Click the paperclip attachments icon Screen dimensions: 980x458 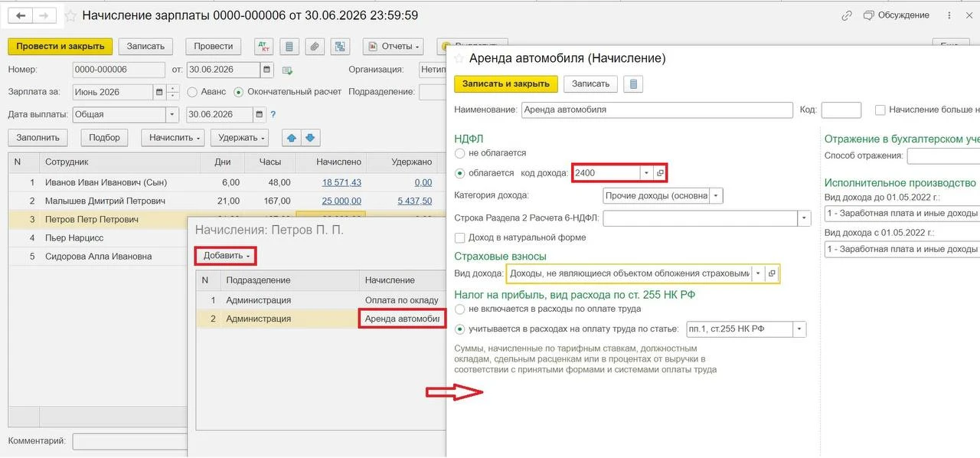tap(314, 47)
